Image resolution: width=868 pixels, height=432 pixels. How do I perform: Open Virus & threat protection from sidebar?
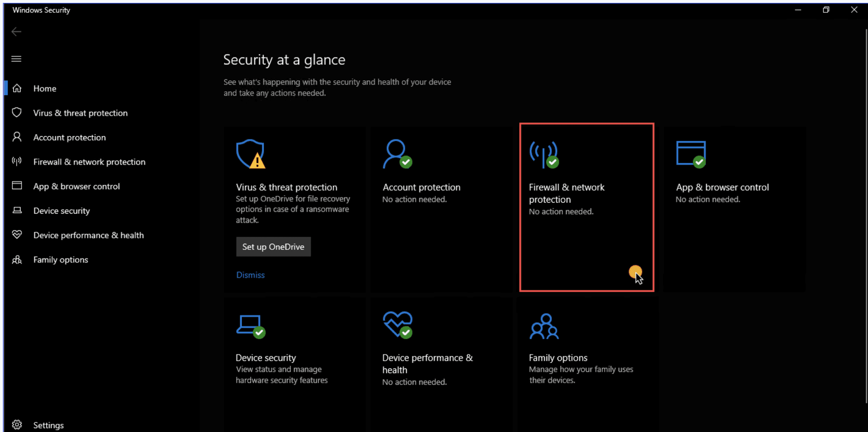tap(80, 113)
